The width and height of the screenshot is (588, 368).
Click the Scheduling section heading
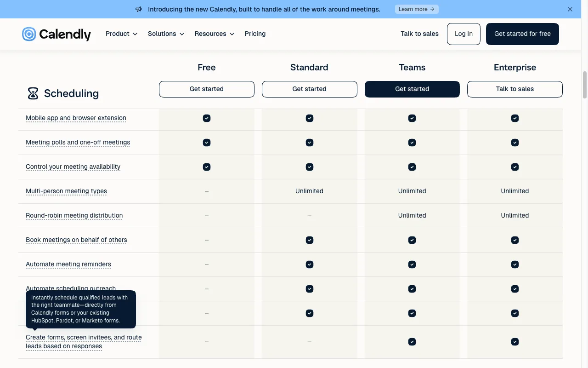tap(71, 93)
